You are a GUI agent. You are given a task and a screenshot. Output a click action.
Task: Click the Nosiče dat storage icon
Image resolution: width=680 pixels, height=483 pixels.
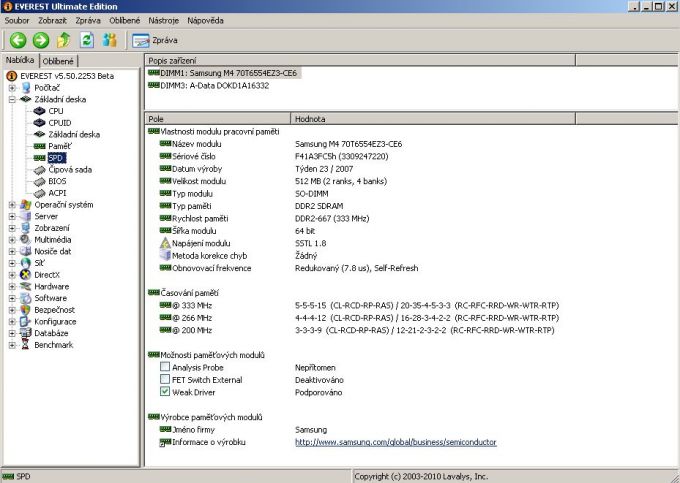(x=26, y=251)
